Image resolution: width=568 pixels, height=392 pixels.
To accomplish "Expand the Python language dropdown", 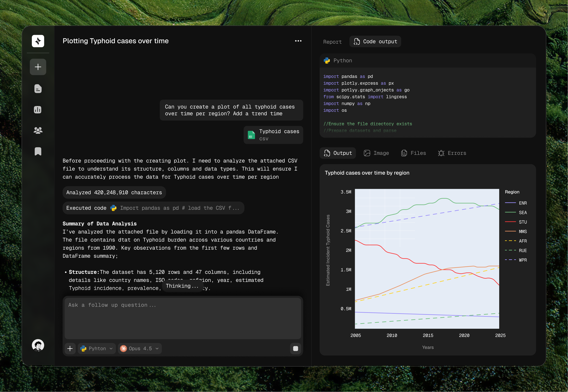I will coord(97,349).
